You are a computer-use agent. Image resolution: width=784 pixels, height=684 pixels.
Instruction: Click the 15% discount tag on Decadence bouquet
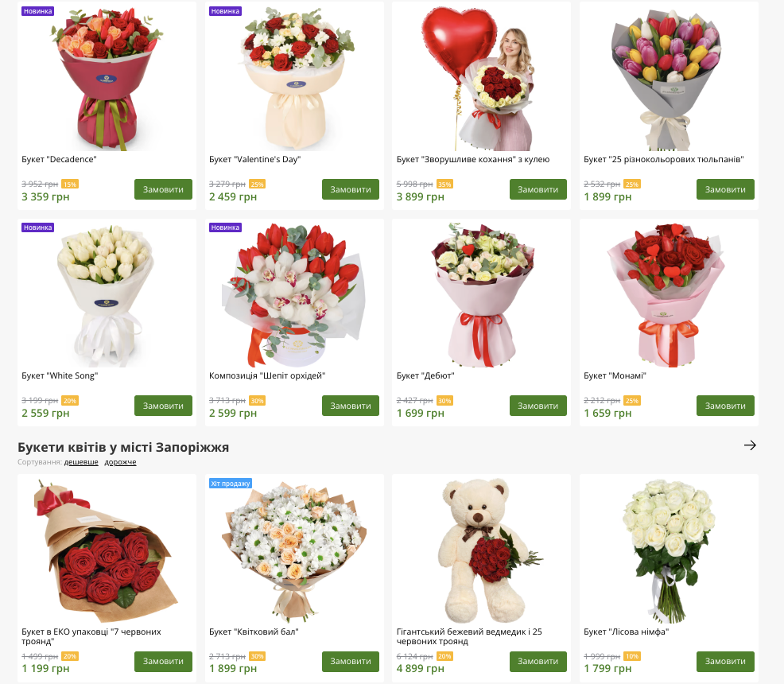tap(69, 184)
